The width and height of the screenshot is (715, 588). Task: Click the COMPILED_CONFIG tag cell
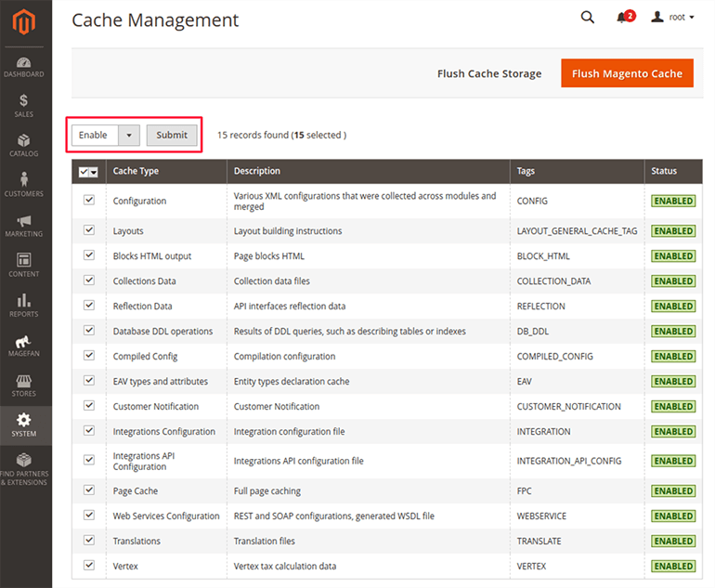(x=554, y=357)
